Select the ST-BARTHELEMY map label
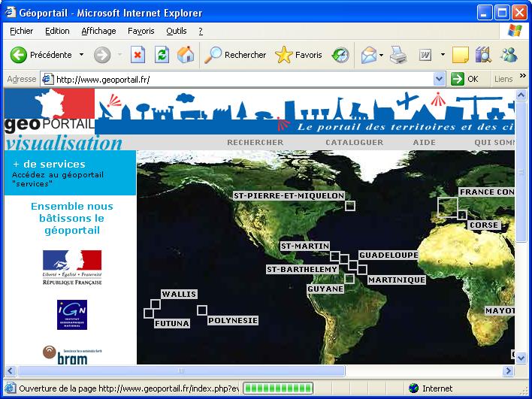 tap(302, 270)
